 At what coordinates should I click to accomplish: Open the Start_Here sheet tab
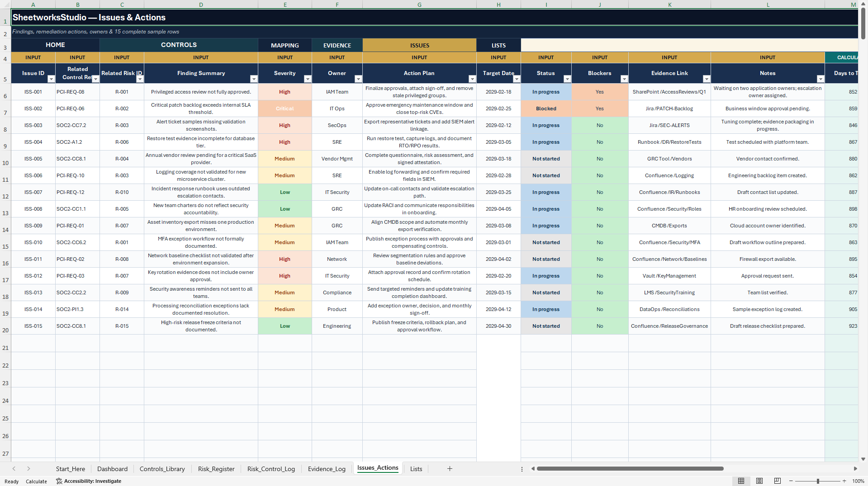[x=71, y=469]
